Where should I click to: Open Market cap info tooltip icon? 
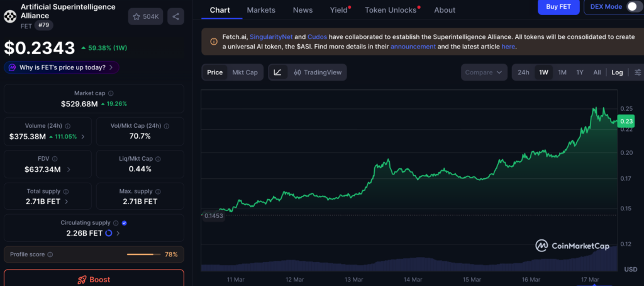pyautogui.click(x=111, y=93)
